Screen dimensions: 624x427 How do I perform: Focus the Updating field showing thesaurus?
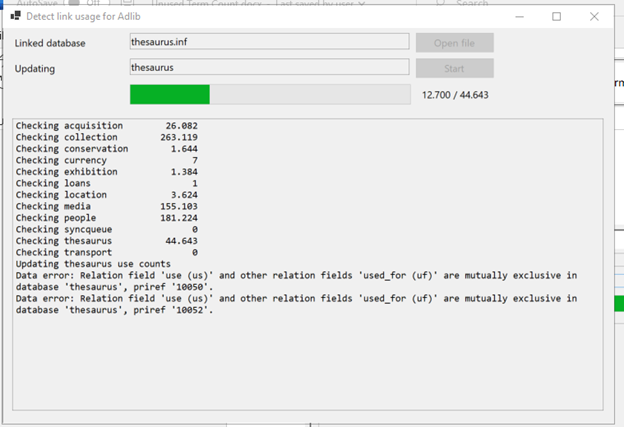[x=269, y=67]
